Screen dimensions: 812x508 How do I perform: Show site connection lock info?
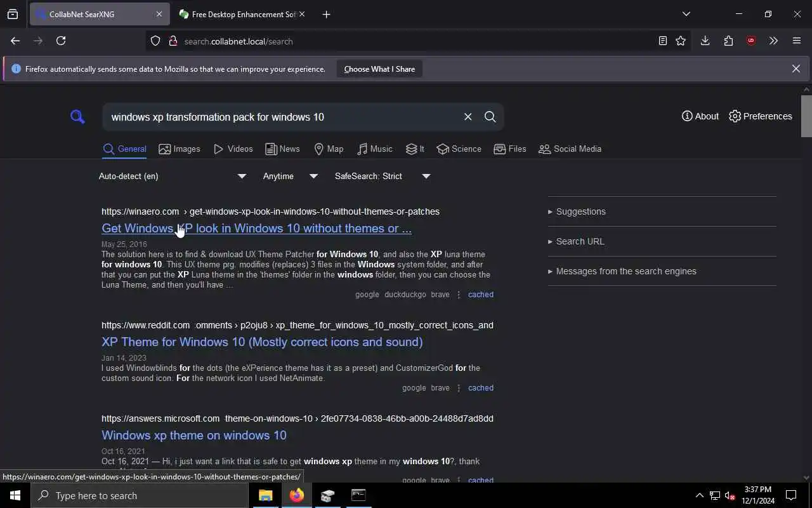(x=173, y=41)
